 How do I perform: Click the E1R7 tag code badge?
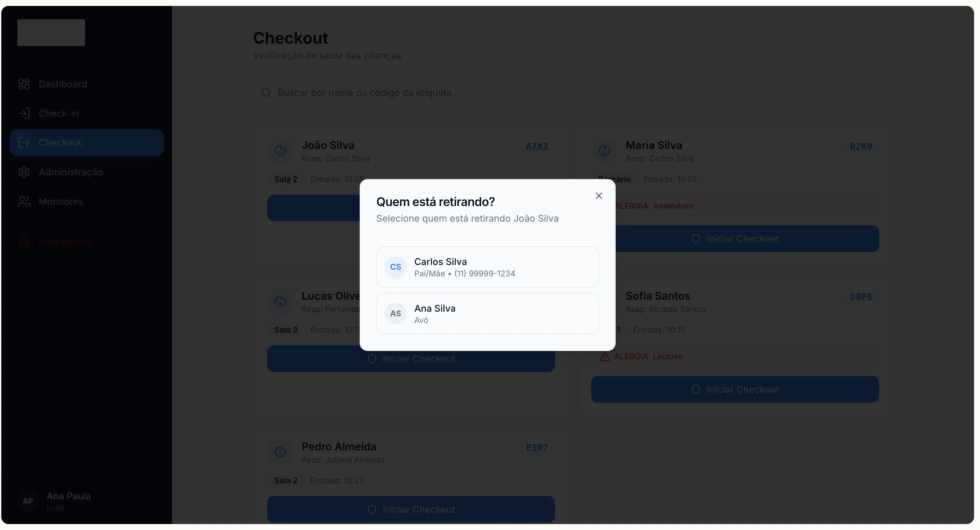click(536, 448)
